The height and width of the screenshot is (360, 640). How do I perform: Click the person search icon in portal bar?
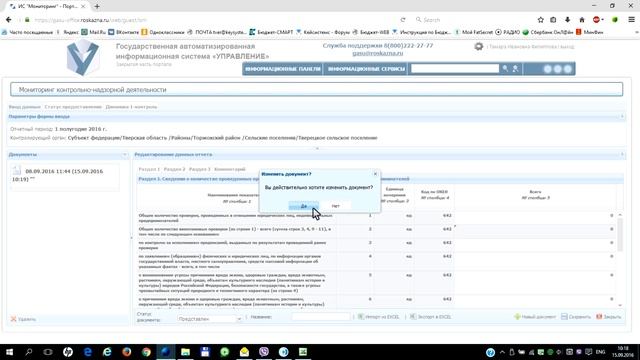pos(515,69)
